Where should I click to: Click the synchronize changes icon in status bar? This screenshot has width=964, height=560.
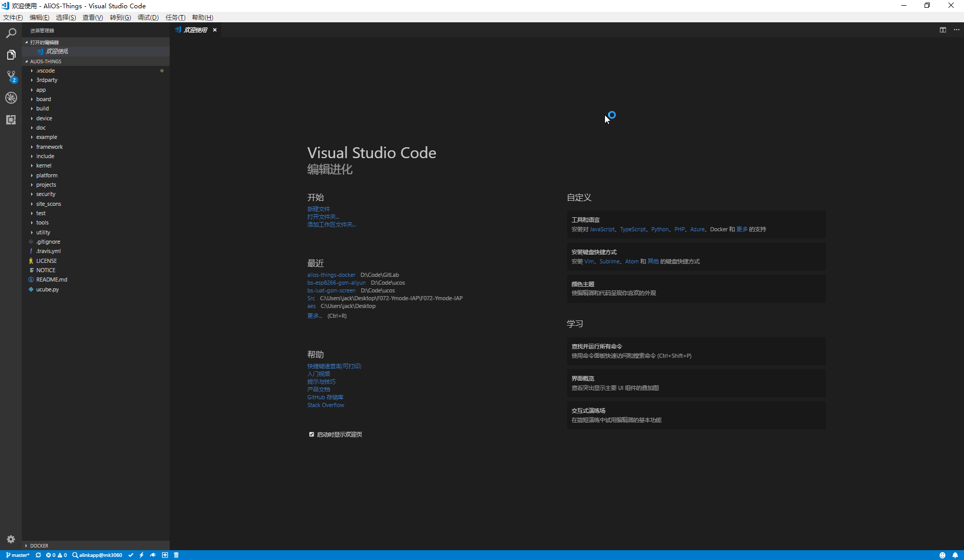coord(38,555)
